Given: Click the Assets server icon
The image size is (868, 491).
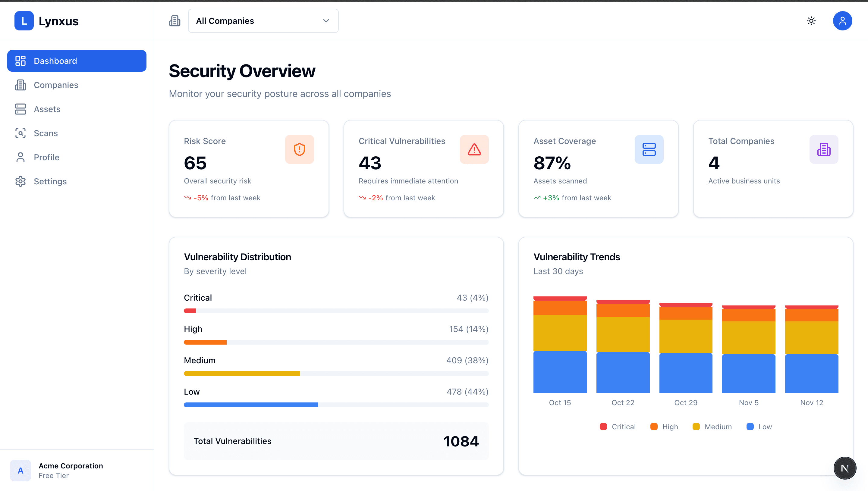Looking at the screenshot, I should click(20, 109).
